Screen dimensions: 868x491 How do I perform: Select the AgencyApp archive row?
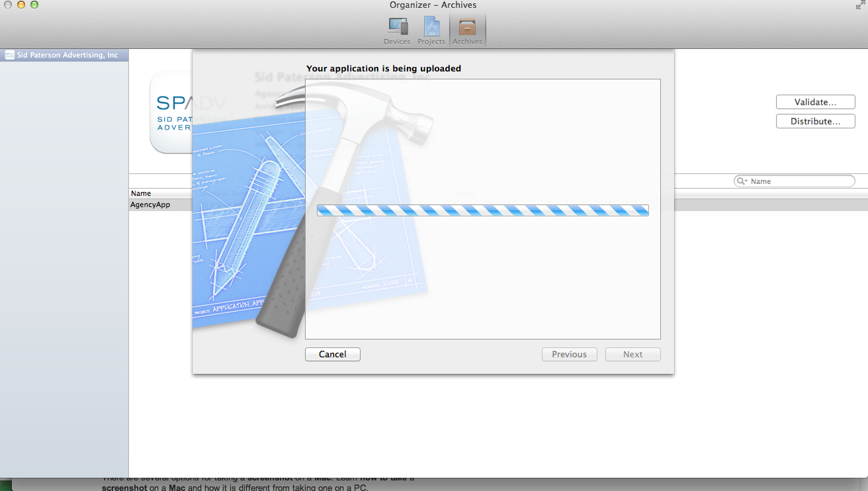498,205
